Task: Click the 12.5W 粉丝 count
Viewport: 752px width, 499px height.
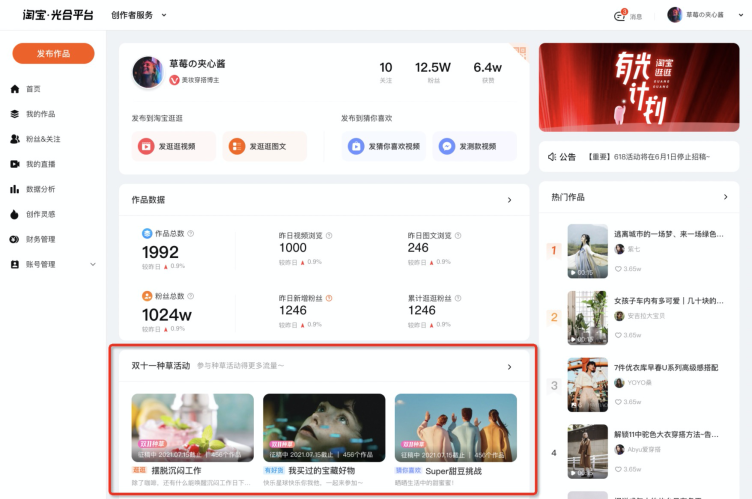Action: click(x=433, y=67)
